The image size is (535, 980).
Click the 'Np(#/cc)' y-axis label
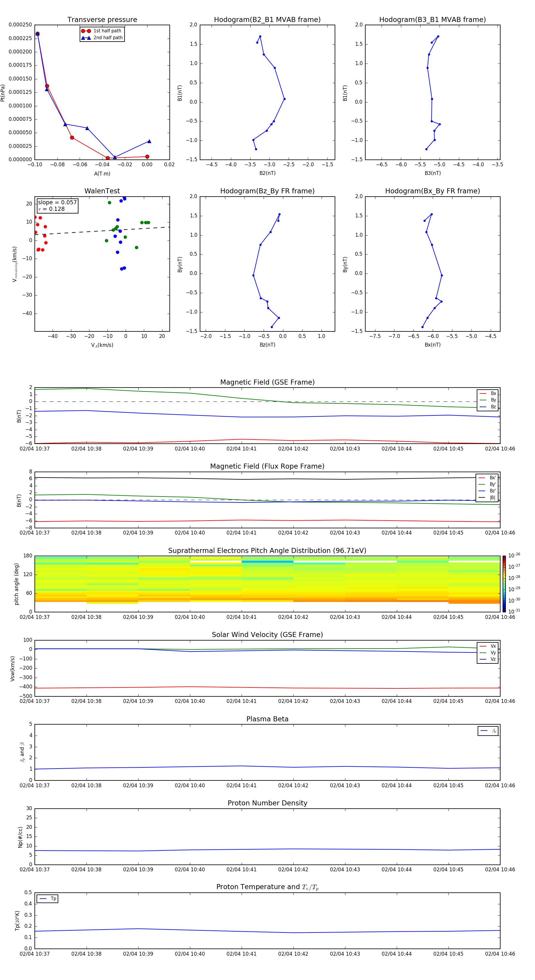coord(20,837)
